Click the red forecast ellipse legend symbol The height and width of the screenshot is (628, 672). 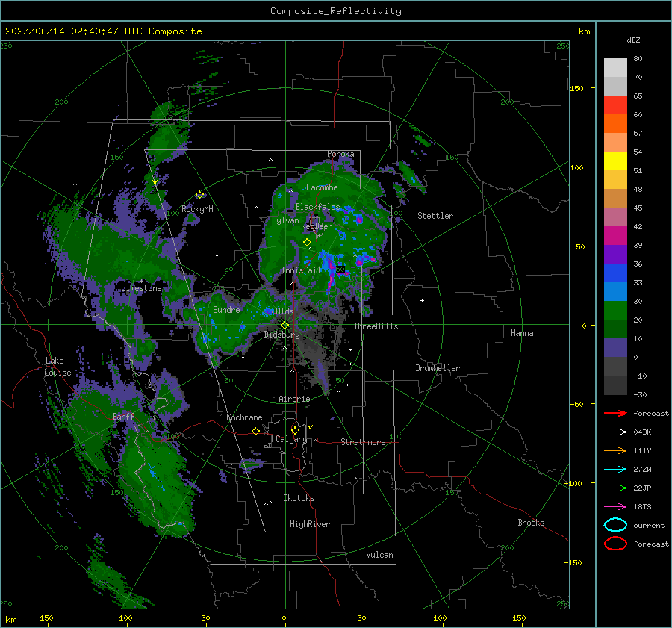615,544
